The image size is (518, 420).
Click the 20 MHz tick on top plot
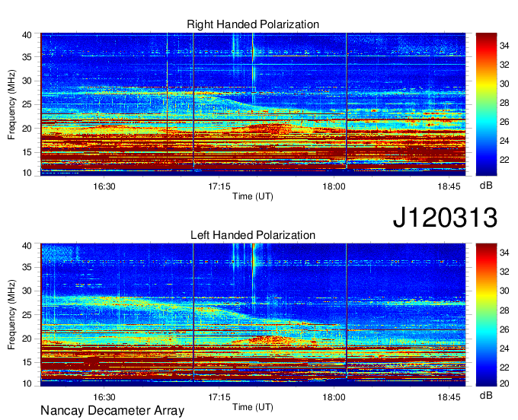tap(27, 129)
